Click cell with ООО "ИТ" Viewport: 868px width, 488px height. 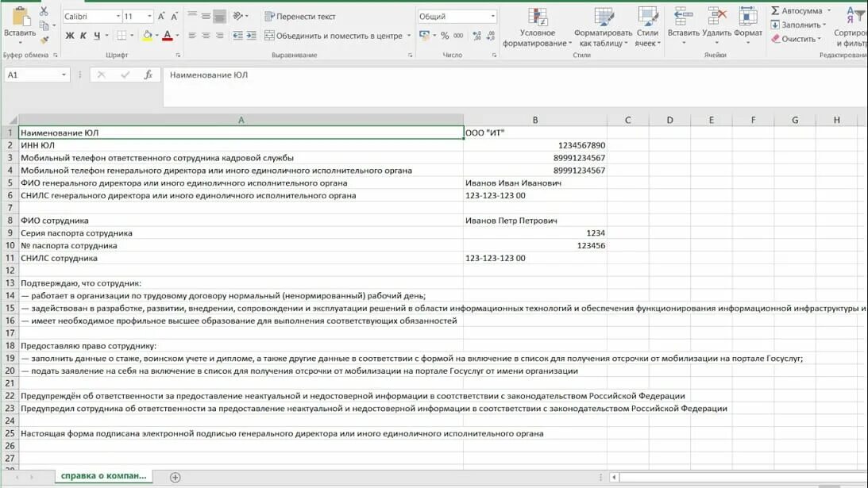pyautogui.click(x=534, y=133)
